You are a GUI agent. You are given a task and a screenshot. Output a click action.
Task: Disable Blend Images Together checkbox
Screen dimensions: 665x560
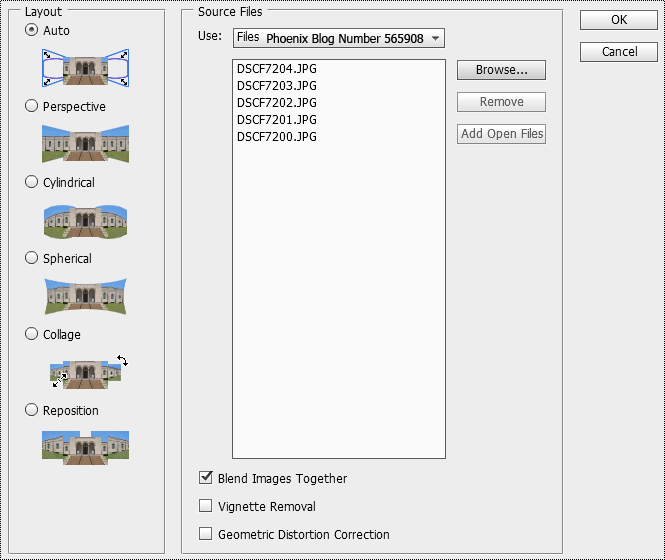(x=207, y=479)
